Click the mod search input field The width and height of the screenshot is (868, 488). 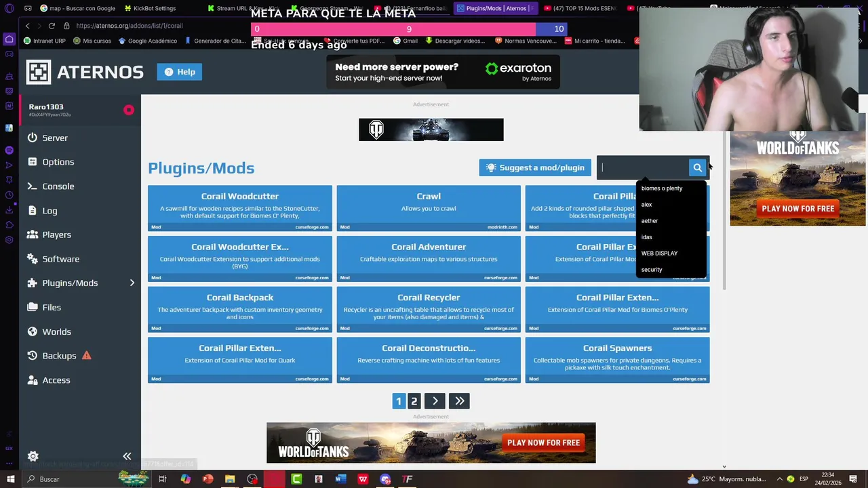643,167
